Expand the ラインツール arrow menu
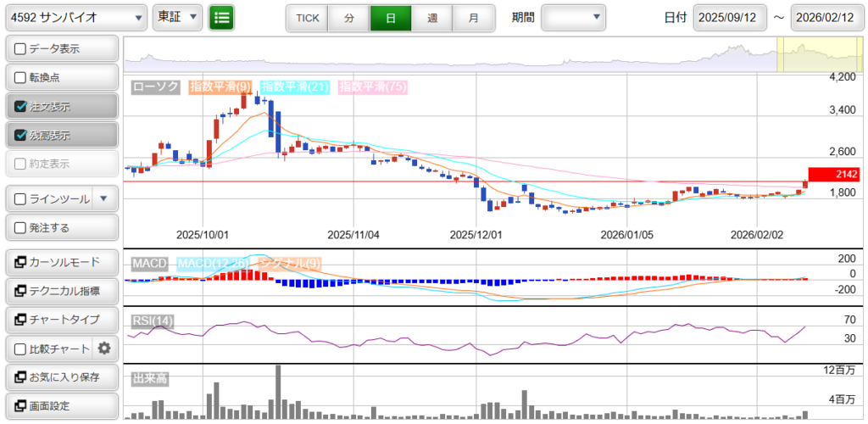Viewport: 868px width, 424px height. pyautogui.click(x=103, y=199)
